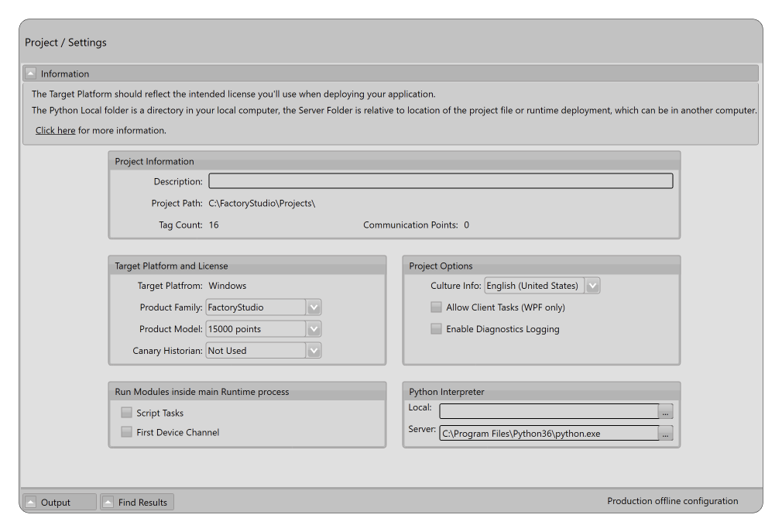782x532 pixels.
Task: Tick the First Device Channel checkbox
Action: point(127,432)
